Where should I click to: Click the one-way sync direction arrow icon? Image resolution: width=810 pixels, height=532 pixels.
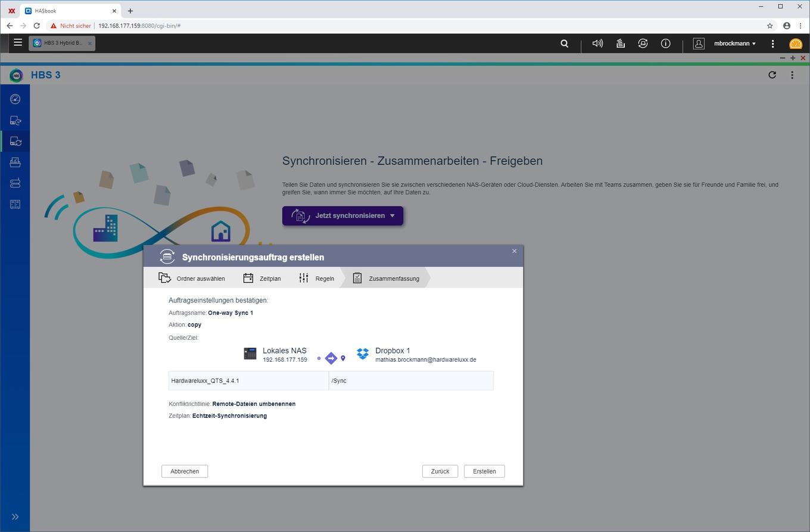[x=331, y=358]
